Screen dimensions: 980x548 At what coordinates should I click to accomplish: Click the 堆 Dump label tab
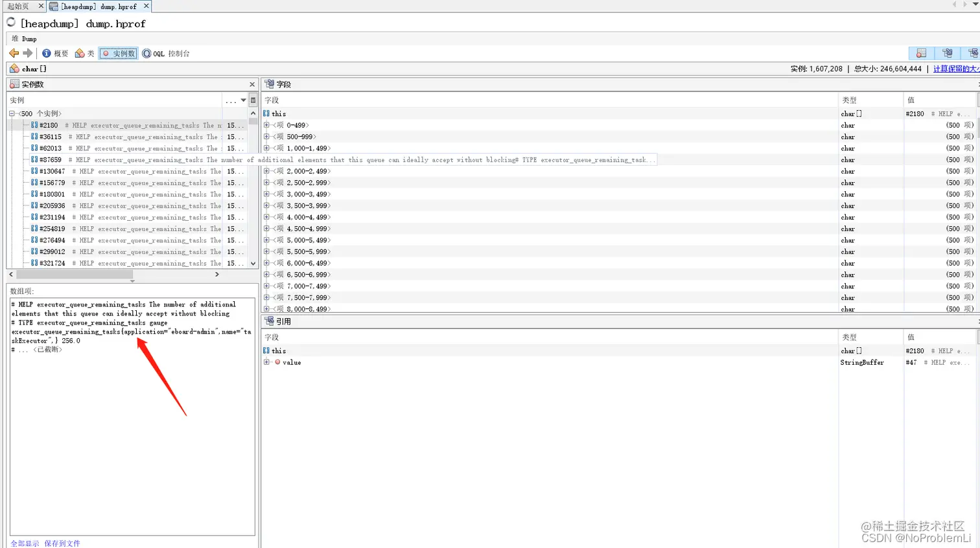pos(24,39)
